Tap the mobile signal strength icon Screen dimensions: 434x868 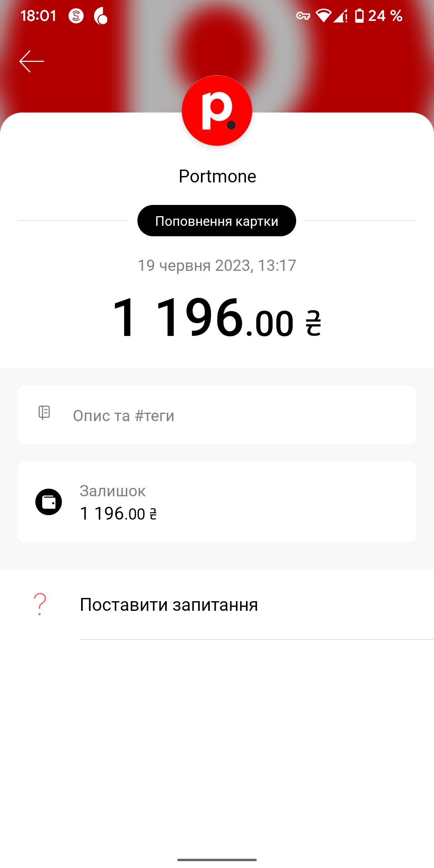coord(340,16)
